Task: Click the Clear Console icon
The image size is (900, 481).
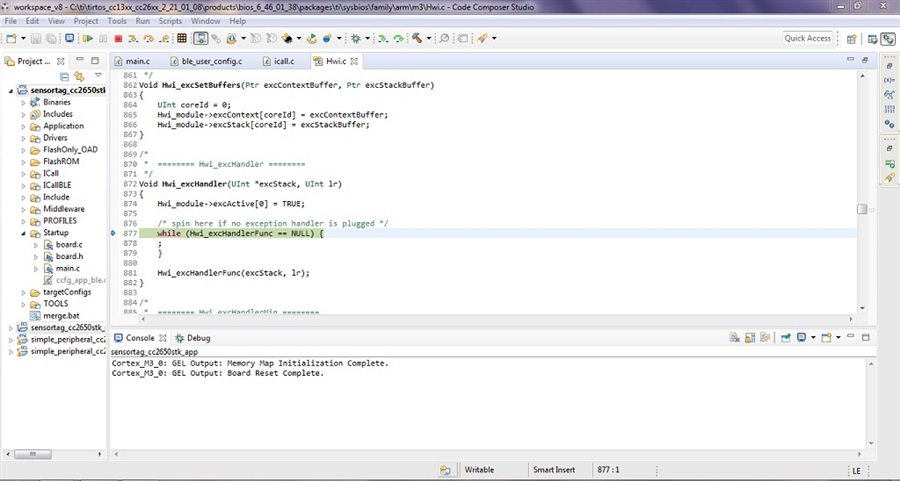Action: (x=735, y=338)
